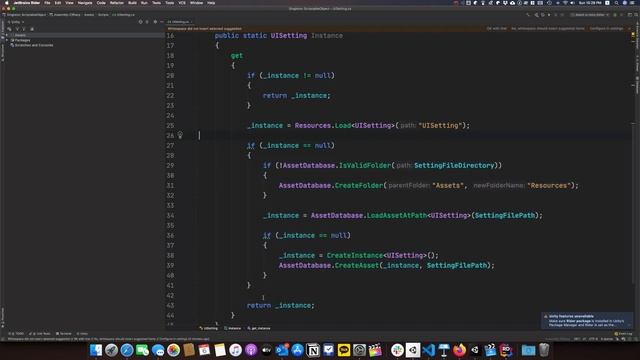Screen dimensions: 640x360
Task: Hide the Explorer panel with minus icon
Action: coord(162,22)
